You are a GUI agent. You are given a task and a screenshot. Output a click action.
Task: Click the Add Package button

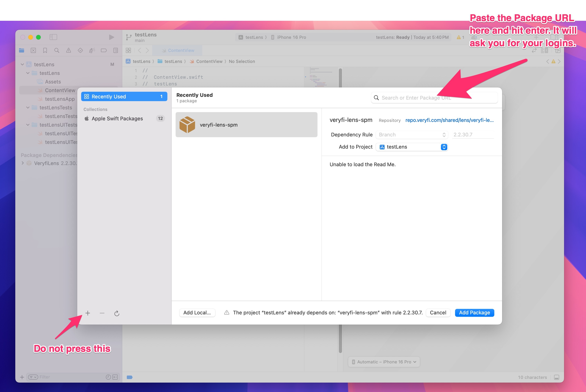pyautogui.click(x=474, y=313)
